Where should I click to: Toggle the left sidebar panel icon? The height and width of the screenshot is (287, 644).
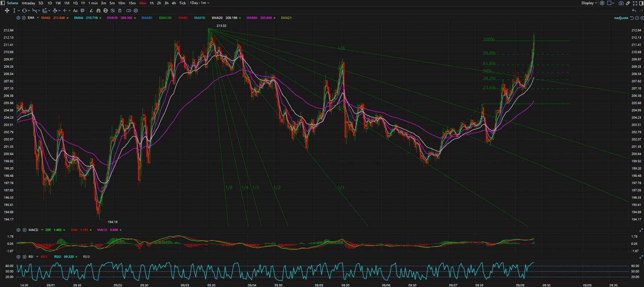coord(2,3)
